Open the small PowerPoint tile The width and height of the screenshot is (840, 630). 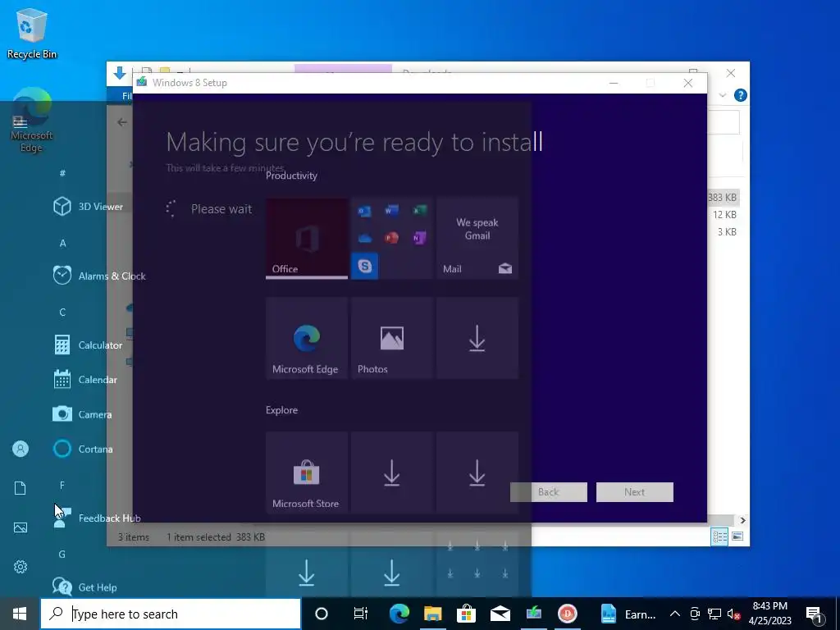coord(391,239)
